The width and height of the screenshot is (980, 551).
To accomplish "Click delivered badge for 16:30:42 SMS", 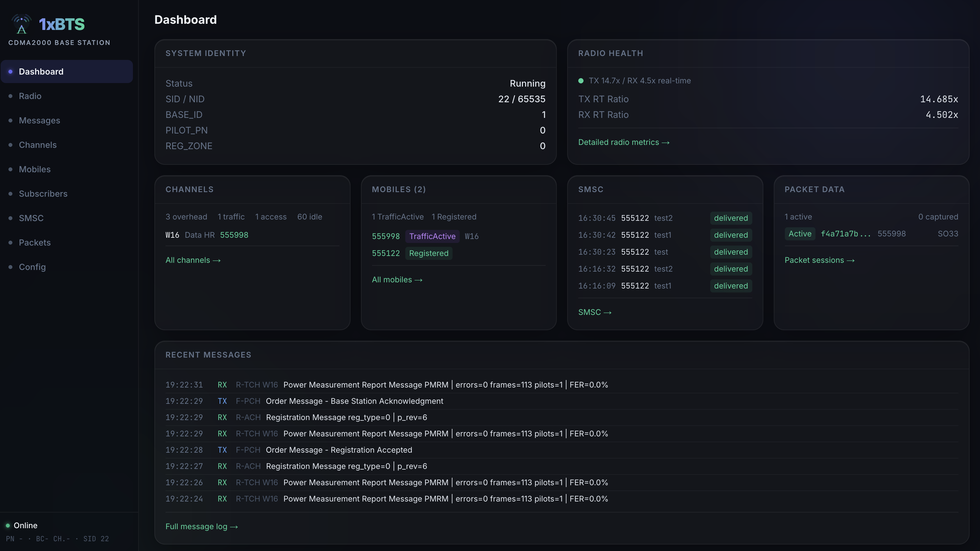I will [731, 235].
